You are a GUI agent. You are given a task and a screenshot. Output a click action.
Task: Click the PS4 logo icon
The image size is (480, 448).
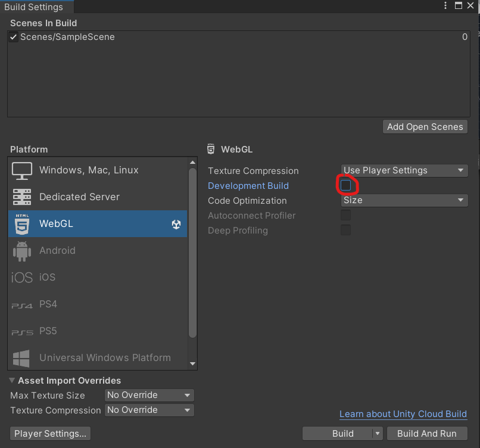[x=21, y=306]
